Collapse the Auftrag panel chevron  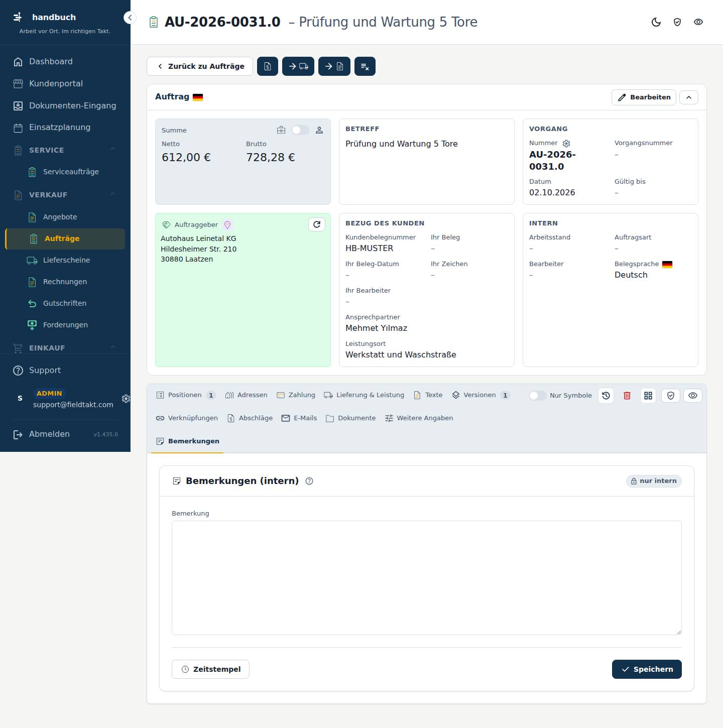[x=689, y=97]
